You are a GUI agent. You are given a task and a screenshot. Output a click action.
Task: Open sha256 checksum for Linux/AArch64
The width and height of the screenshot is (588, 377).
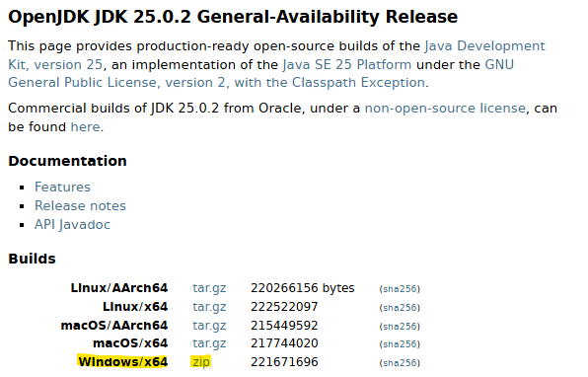(x=400, y=289)
